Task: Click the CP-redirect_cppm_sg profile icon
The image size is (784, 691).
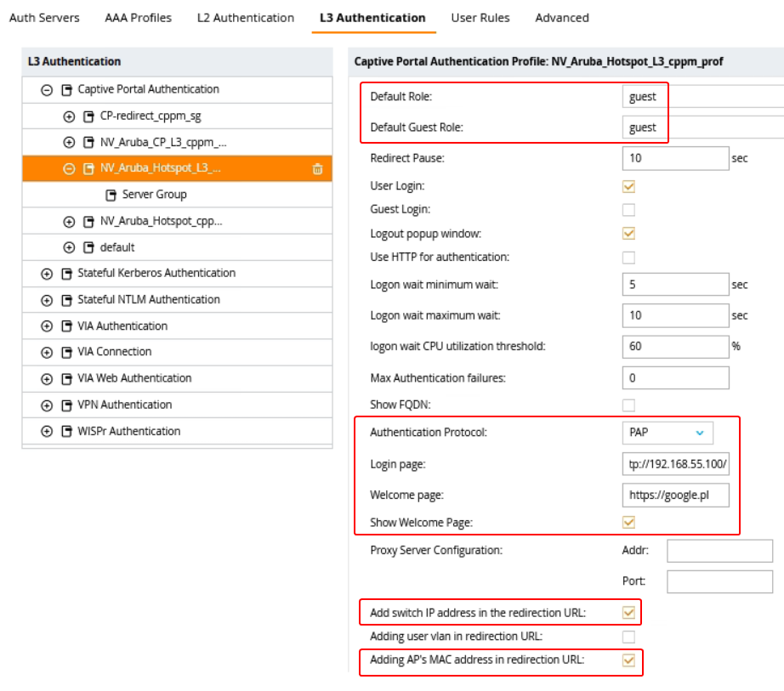Action: pos(88,116)
